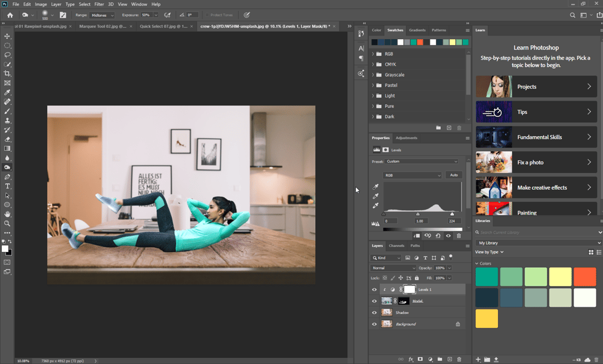Image resolution: width=603 pixels, height=364 pixels.
Task: Switch to the Channels tab
Action: click(x=397, y=245)
